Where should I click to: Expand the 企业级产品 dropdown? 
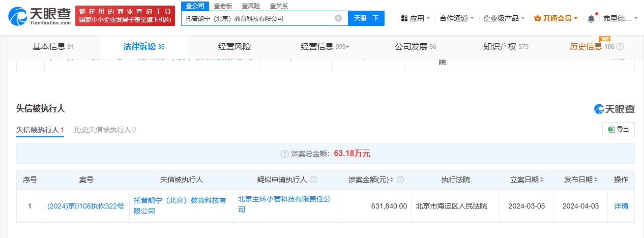(x=504, y=18)
